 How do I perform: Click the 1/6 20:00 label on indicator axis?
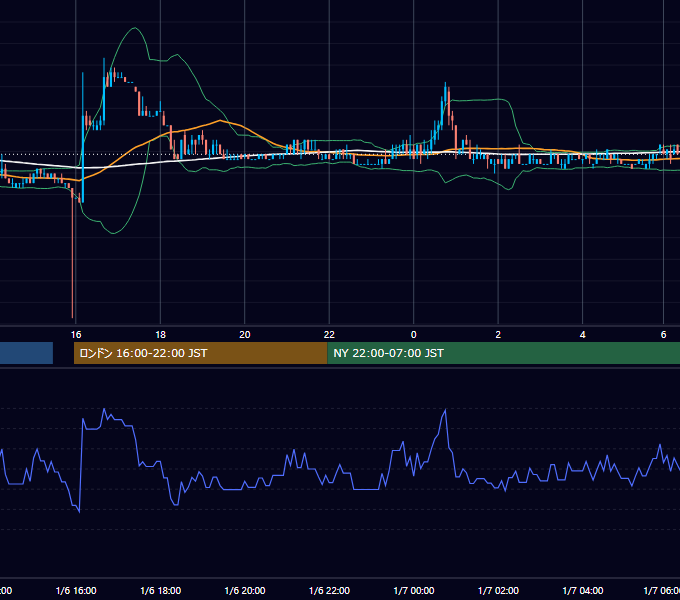coord(245,590)
